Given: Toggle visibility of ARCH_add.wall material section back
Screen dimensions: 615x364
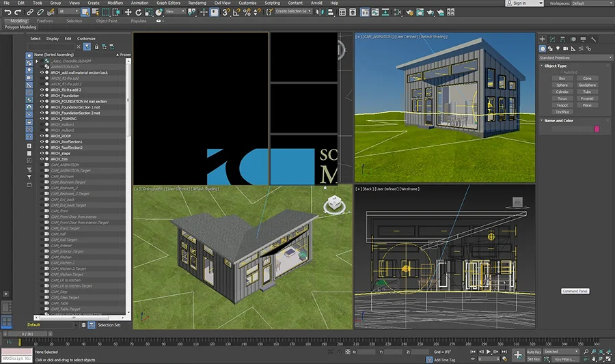Looking at the screenshot, I should click(42, 72).
